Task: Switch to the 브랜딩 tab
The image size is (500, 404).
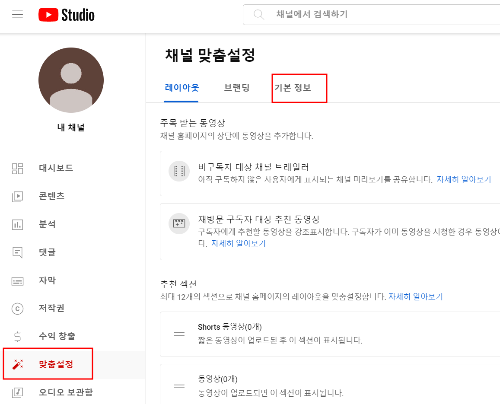Action: [x=236, y=88]
